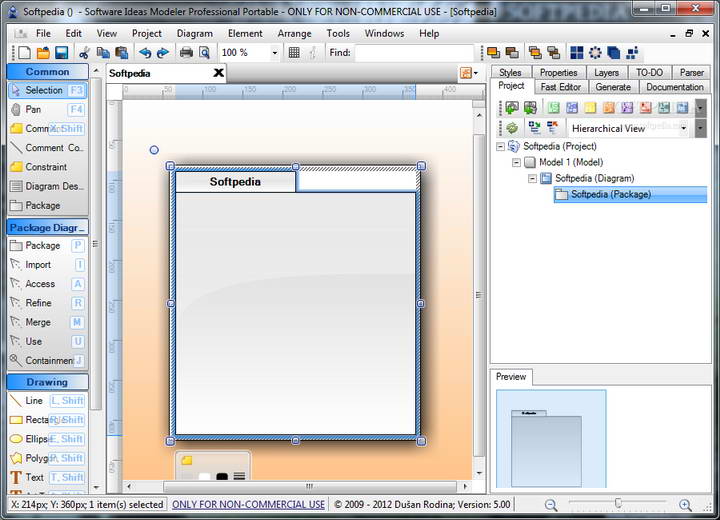Select Diagram Description tool
The image size is (720, 520).
tap(47, 186)
